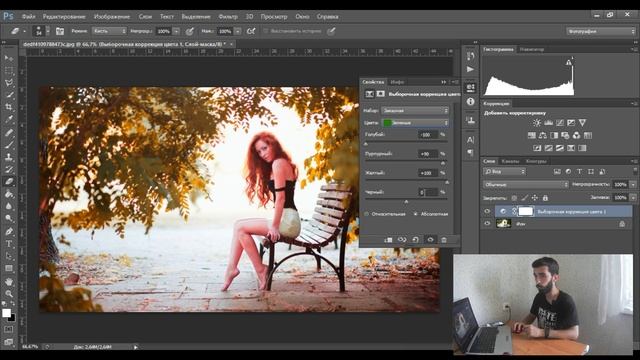Hide the Фон layer

tap(487, 224)
